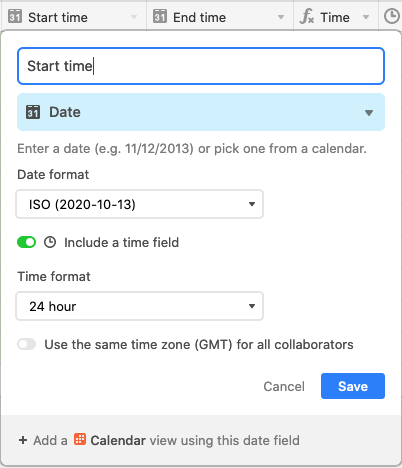This screenshot has height=468, width=402.
Task: Click the Save button
Action: tap(353, 386)
